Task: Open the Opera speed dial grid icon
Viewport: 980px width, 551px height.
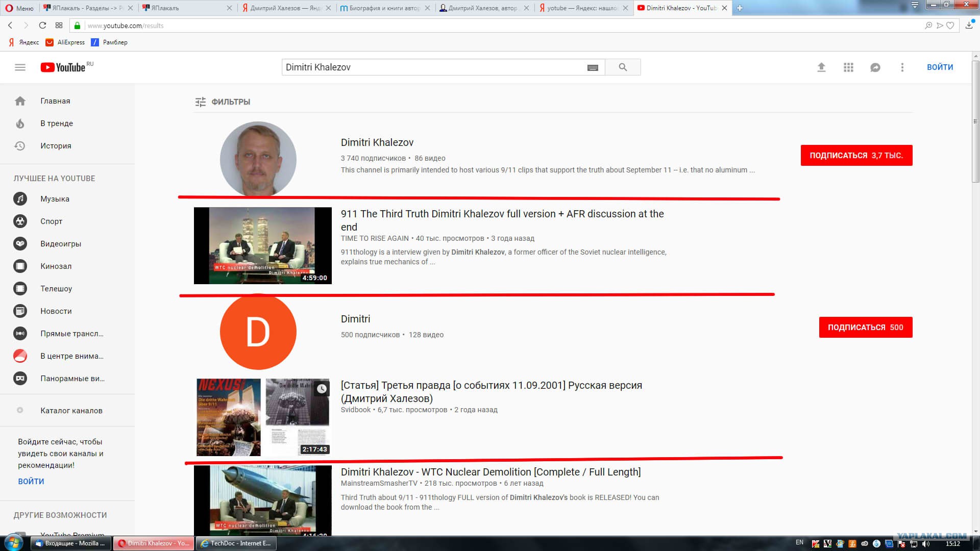Action: (x=59, y=26)
